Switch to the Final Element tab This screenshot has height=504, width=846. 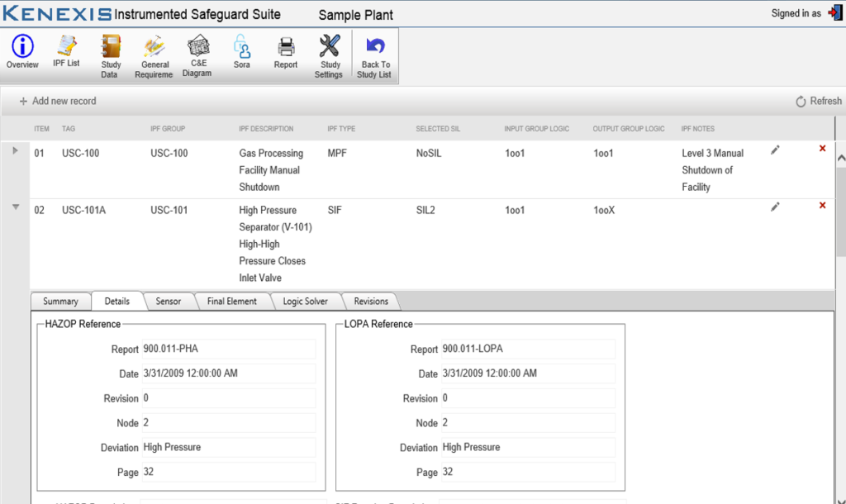[x=231, y=302]
